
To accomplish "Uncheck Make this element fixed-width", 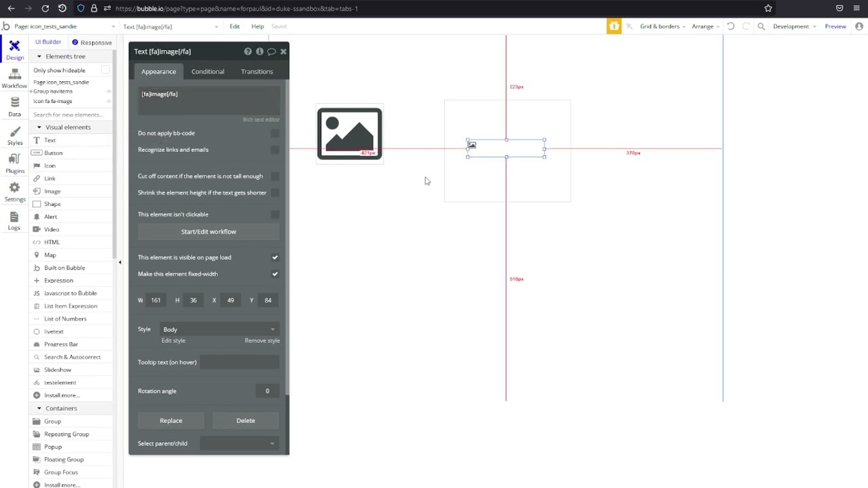I will [x=275, y=274].
